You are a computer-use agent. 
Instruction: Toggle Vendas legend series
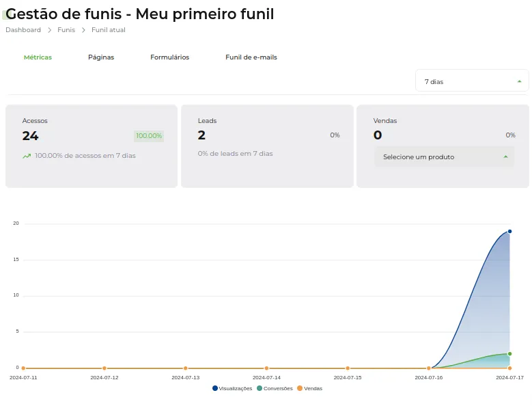coord(309,388)
